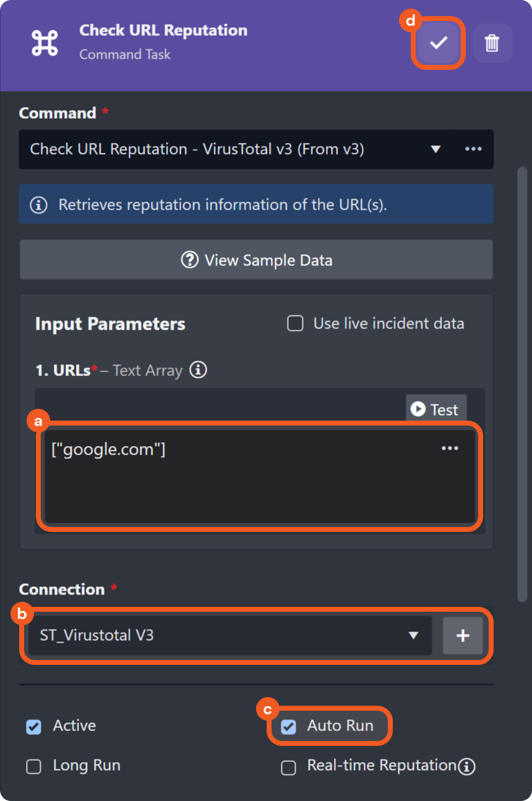Open the ellipsis menu beside Command dropdown

473,149
